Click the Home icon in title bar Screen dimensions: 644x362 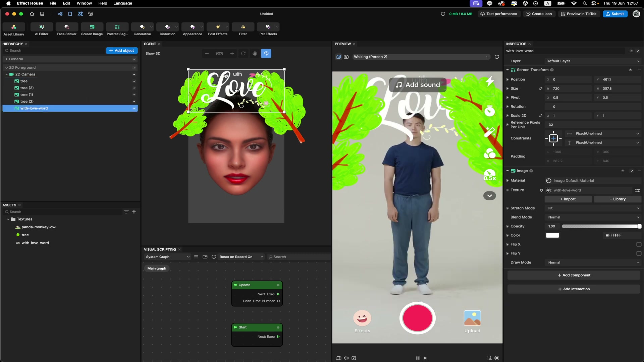(x=32, y=14)
